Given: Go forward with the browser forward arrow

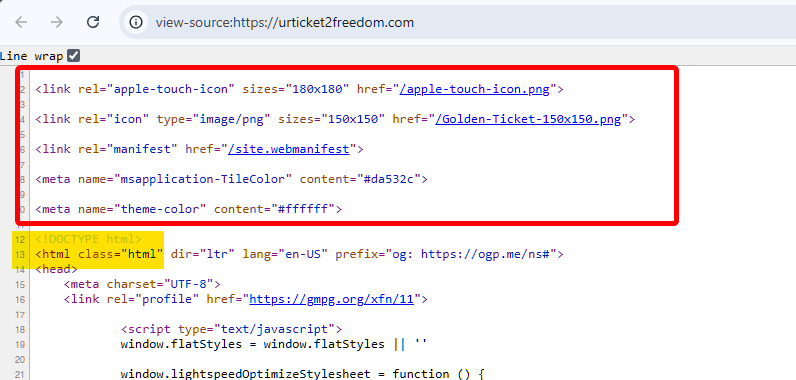Looking at the screenshot, I should pyautogui.click(x=56, y=22).
